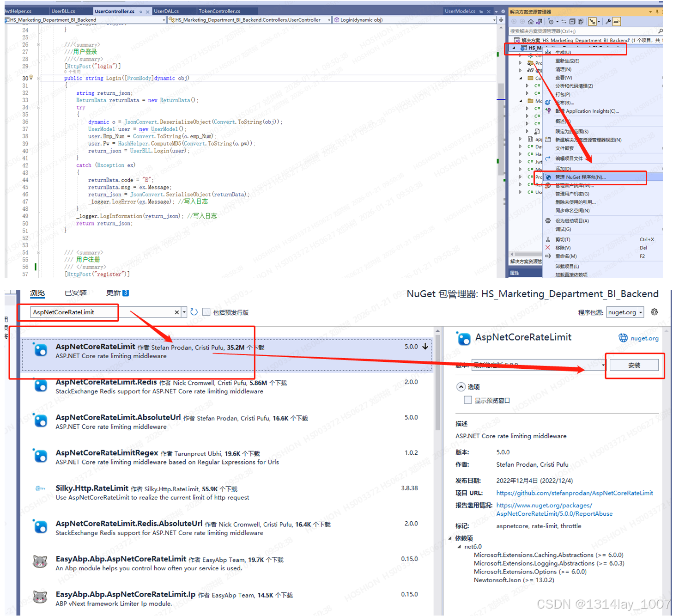Click the Properties wrench icon in Solution Explorer

[608, 21]
